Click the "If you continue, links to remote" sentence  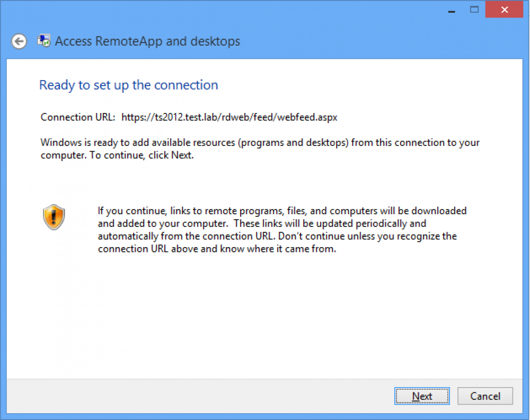point(282,211)
